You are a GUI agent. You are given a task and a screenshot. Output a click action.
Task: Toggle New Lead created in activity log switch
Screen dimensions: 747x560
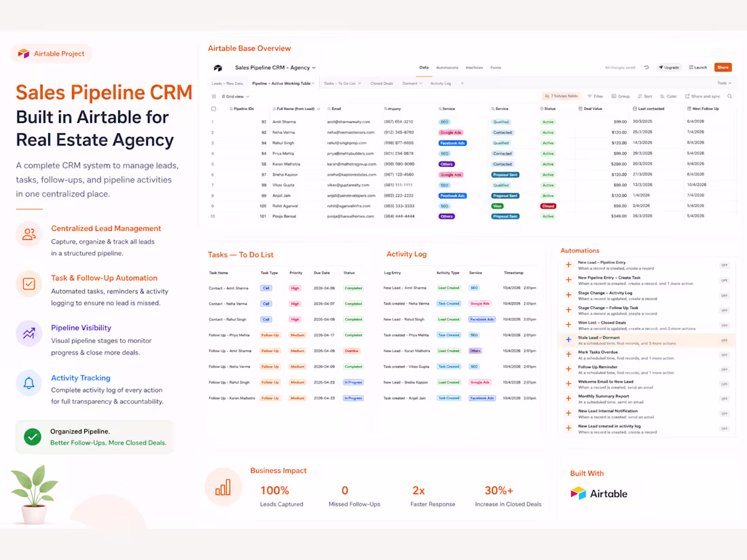click(x=724, y=428)
